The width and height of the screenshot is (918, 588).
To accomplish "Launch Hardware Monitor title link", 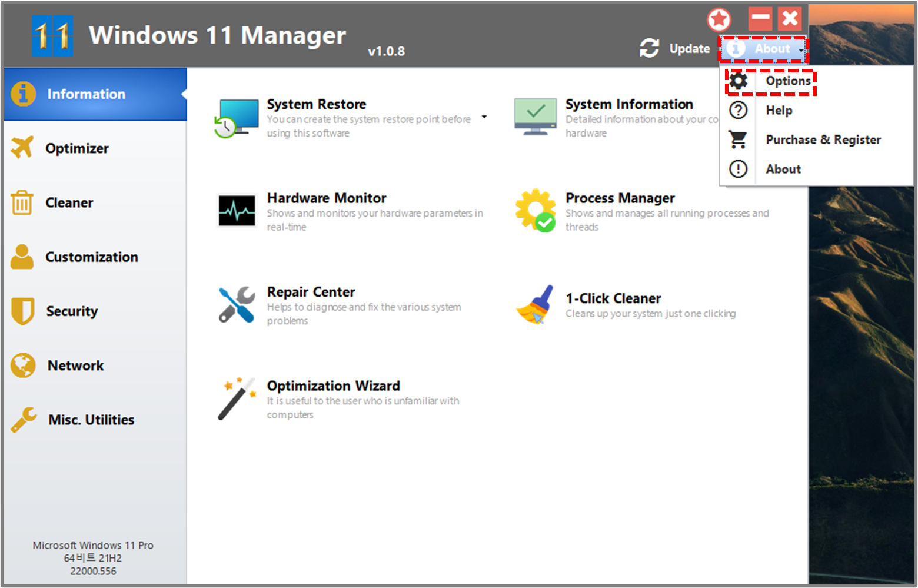I will pyautogui.click(x=327, y=198).
